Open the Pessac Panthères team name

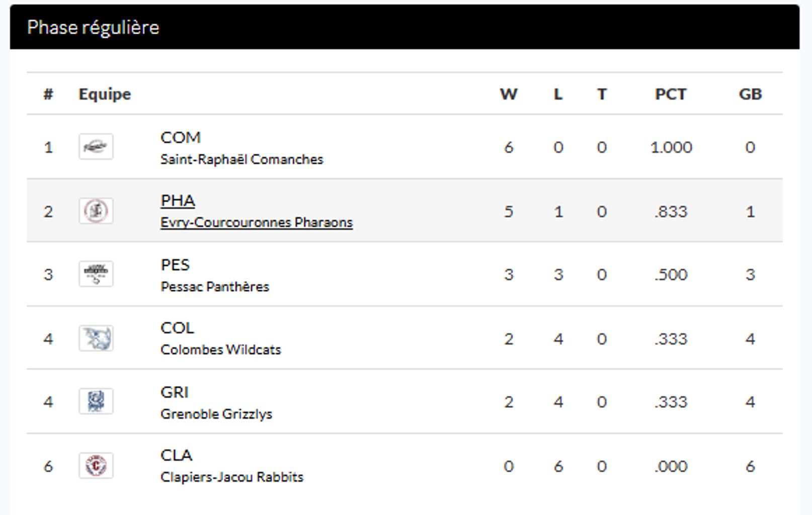coord(214,287)
